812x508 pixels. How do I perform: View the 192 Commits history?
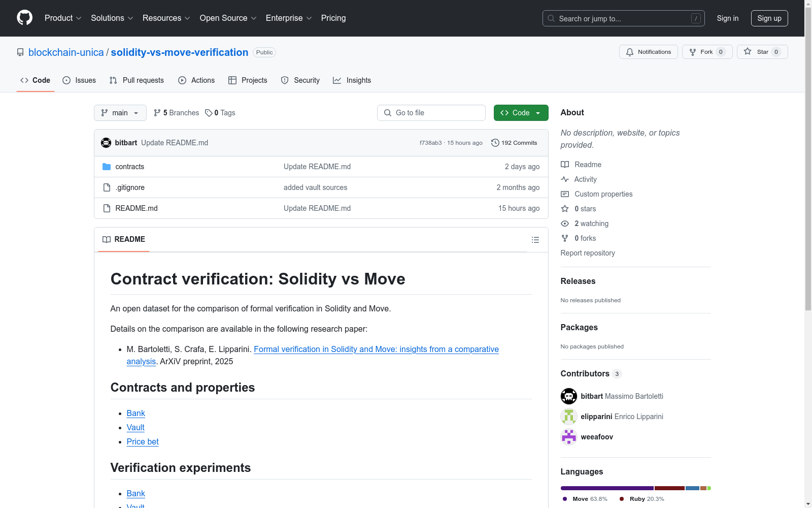[x=514, y=143]
